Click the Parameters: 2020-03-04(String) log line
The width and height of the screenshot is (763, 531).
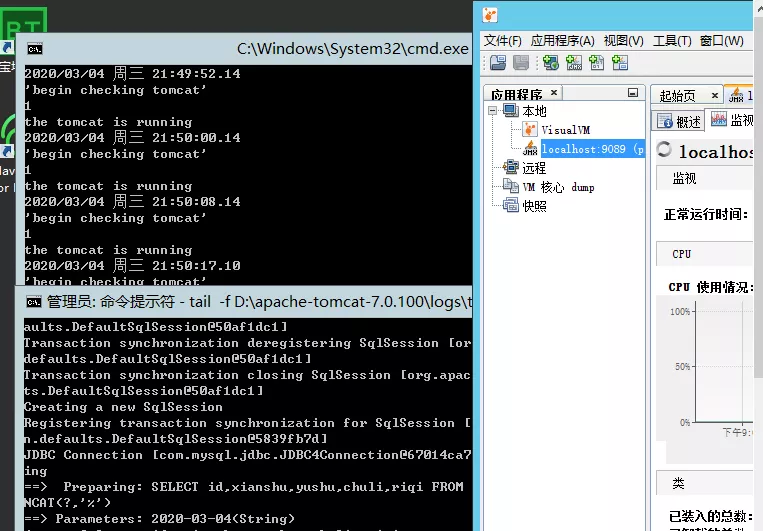coord(159,519)
